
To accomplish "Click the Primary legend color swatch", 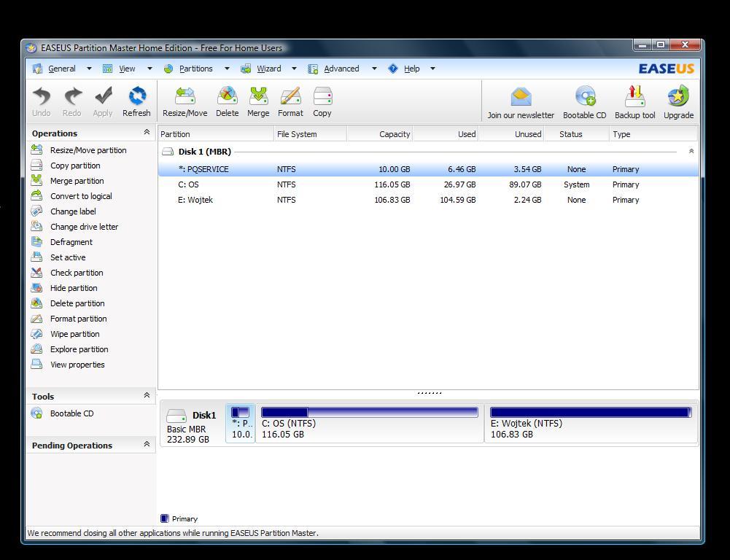I will [x=164, y=519].
